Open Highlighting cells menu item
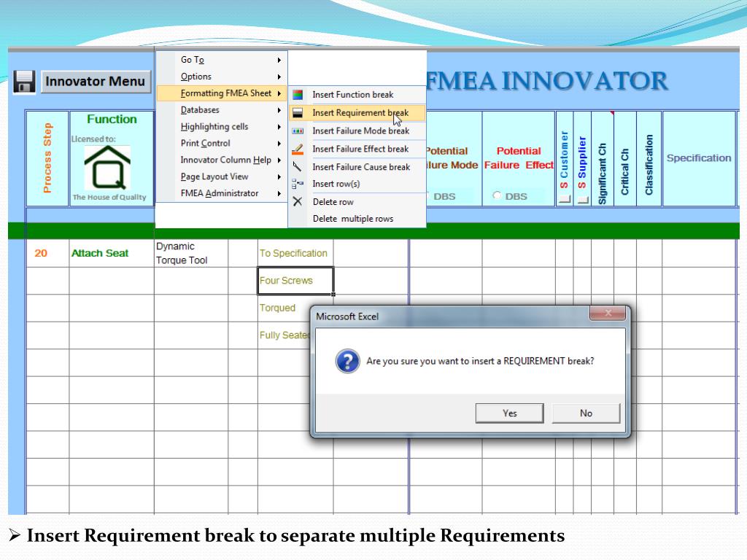 coord(222,127)
